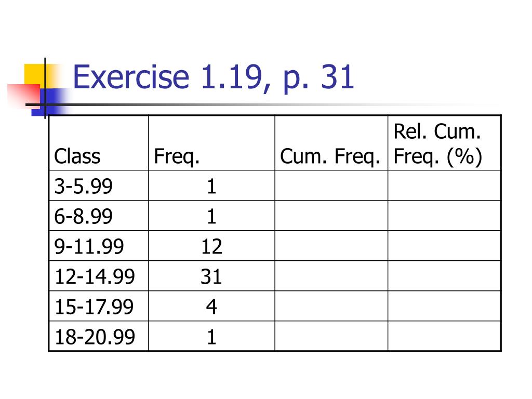Click the '15-17.99' class cell
This screenshot has width=532, height=399.
(99, 306)
